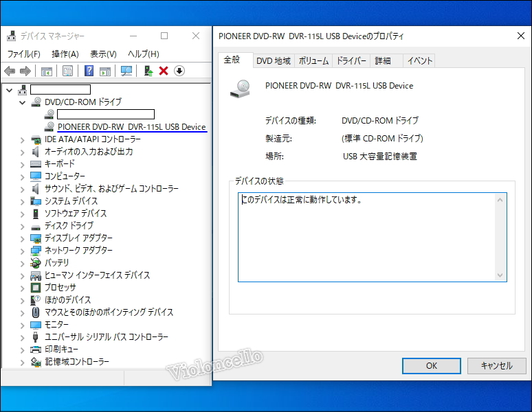Image resolution: width=532 pixels, height=412 pixels.
Task: Select the システム デバイス tree row
Action: pos(71,201)
